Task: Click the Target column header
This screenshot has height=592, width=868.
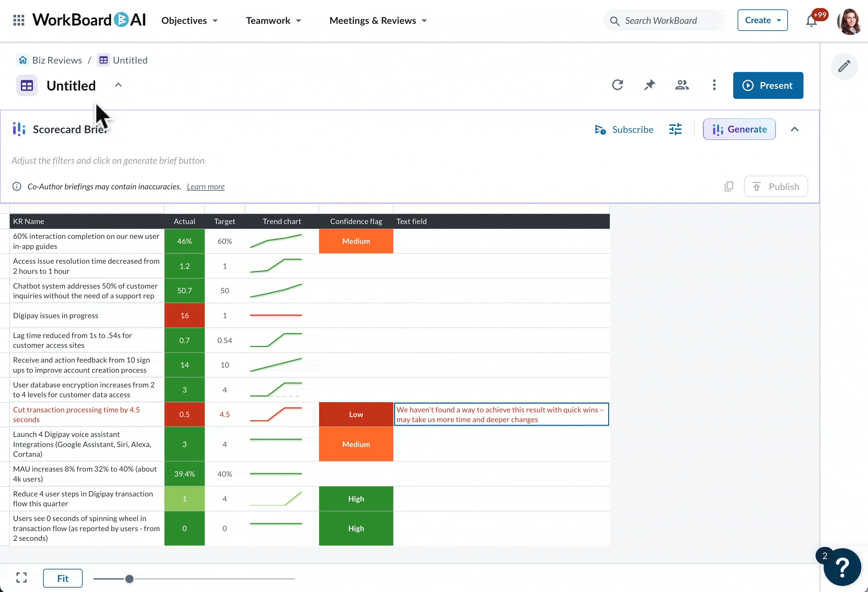Action: coord(225,221)
